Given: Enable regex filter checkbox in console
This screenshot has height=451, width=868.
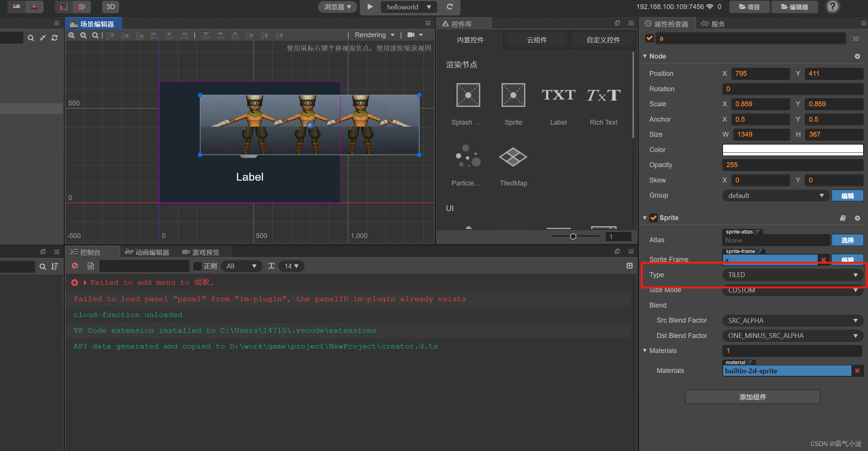Looking at the screenshot, I should (198, 266).
